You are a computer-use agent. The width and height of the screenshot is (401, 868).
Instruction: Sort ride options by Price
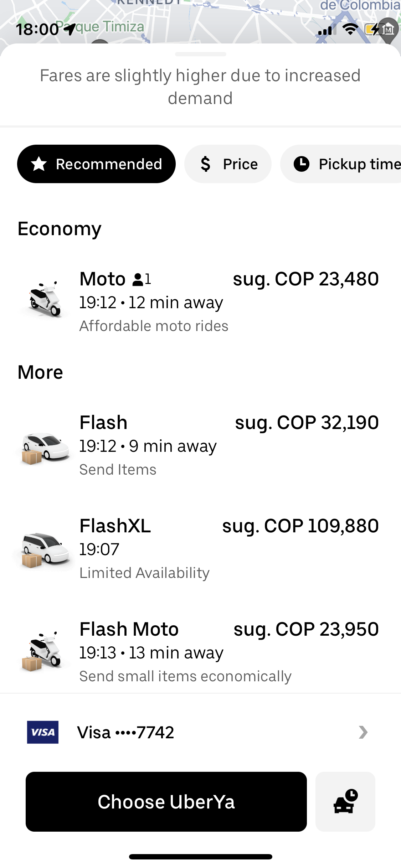pos(228,164)
